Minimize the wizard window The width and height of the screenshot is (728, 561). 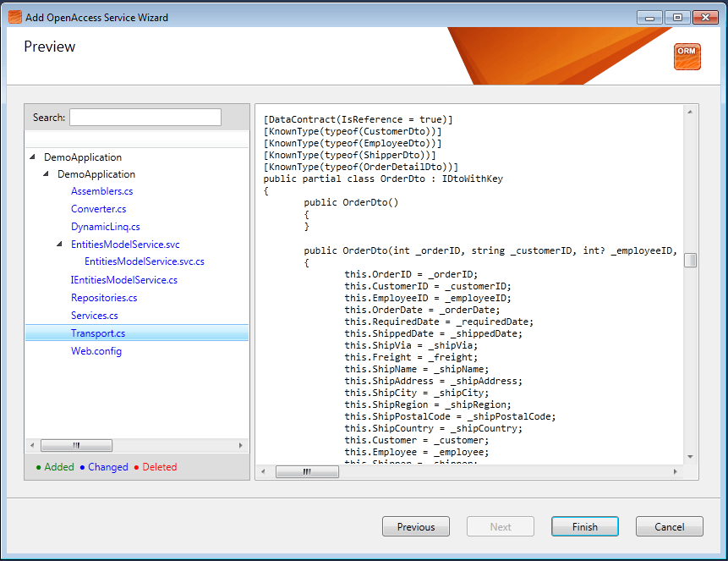click(x=649, y=18)
